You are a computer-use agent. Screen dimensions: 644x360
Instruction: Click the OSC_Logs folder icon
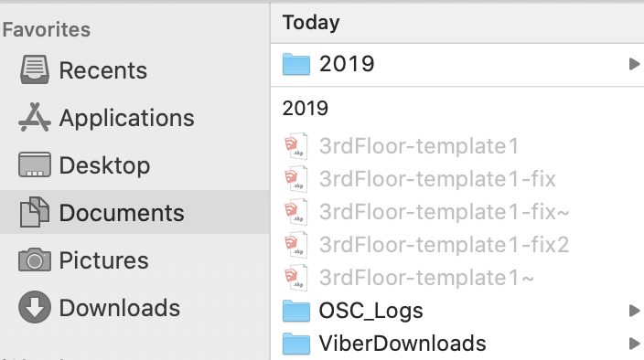point(296,311)
